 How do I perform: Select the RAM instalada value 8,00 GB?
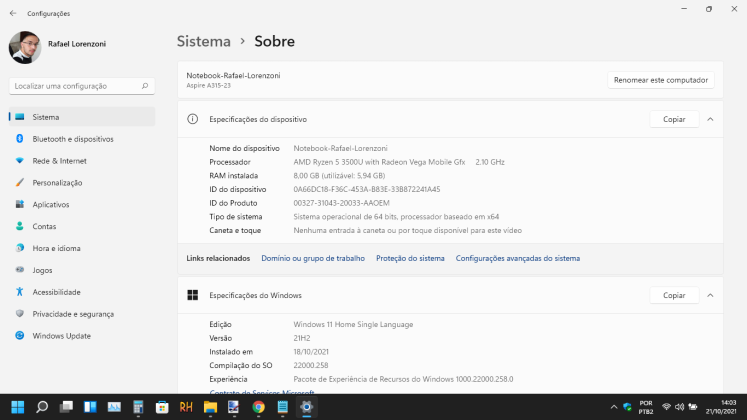pos(339,176)
